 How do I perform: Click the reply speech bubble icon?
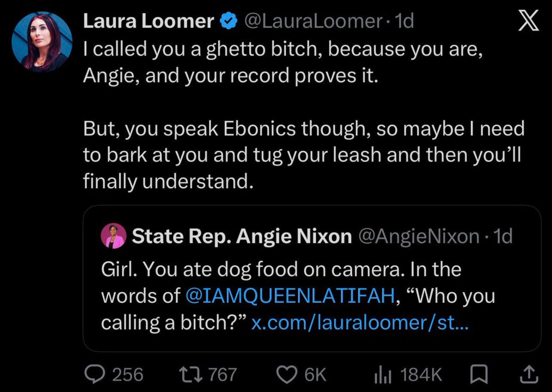click(x=93, y=375)
